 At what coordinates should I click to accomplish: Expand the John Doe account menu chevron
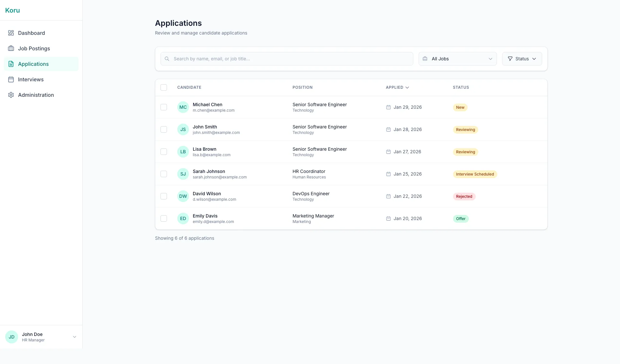coord(75,337)
